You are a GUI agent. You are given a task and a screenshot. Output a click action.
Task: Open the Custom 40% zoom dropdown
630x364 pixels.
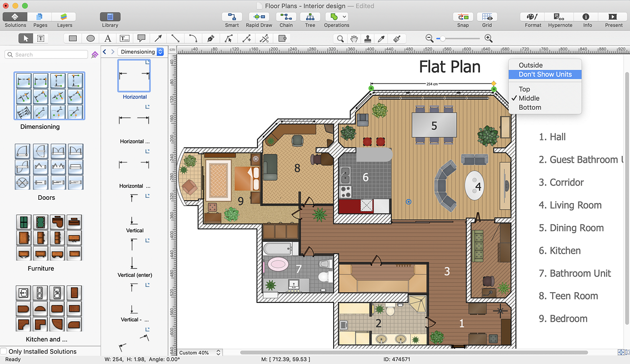click(200, 353)
